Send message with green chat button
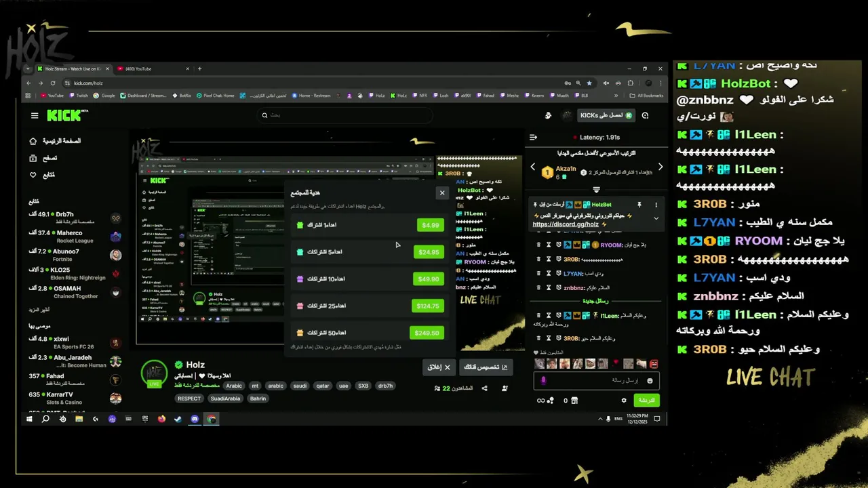Image resolution: width=868 pixels, height=488 pixels. point(646,401)
